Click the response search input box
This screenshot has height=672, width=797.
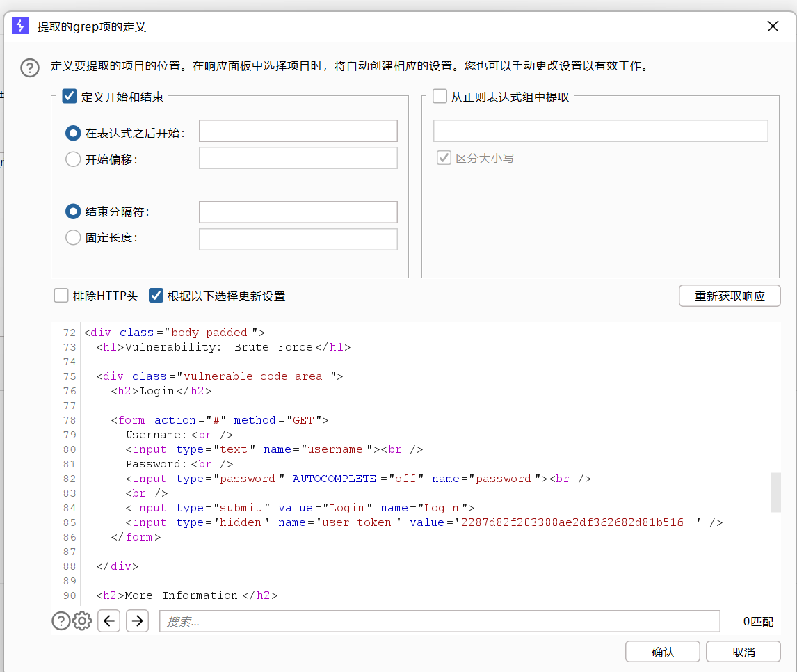point(440,621)
